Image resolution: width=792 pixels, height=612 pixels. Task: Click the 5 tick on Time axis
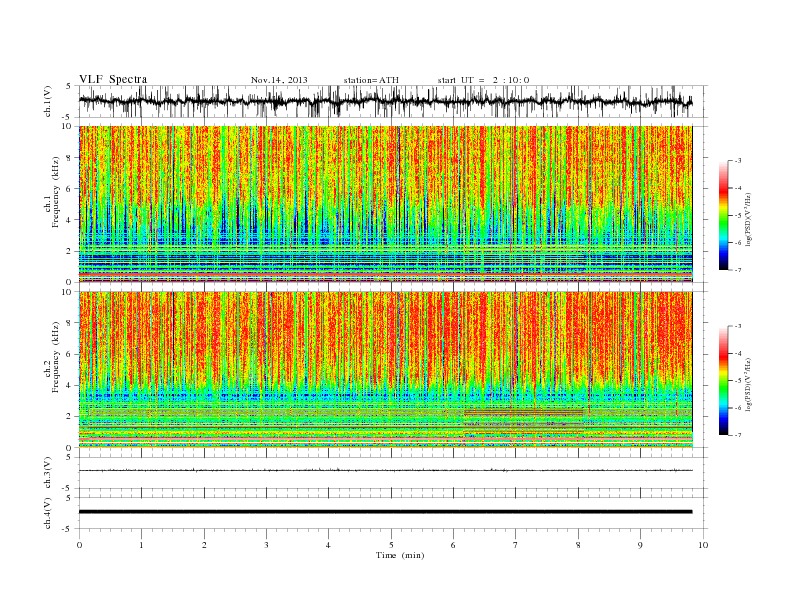(391, 545)
